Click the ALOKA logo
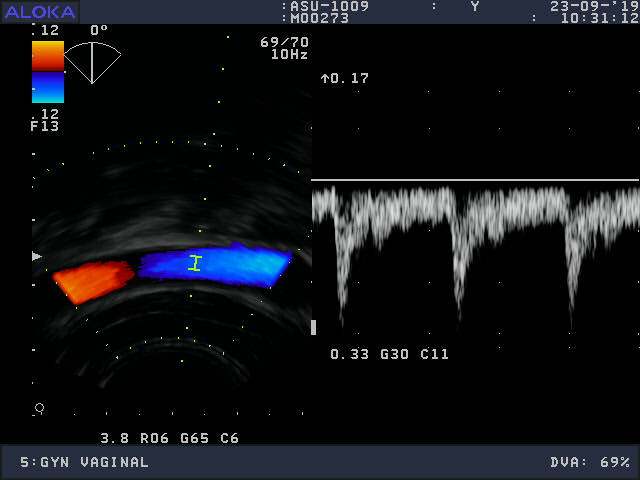Screen dimensions: 640x480 click(40, 12)
